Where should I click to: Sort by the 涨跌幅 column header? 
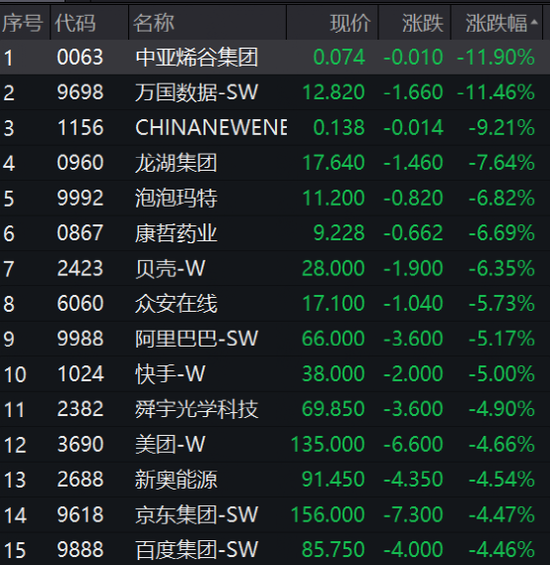click(x=496, y=23)
